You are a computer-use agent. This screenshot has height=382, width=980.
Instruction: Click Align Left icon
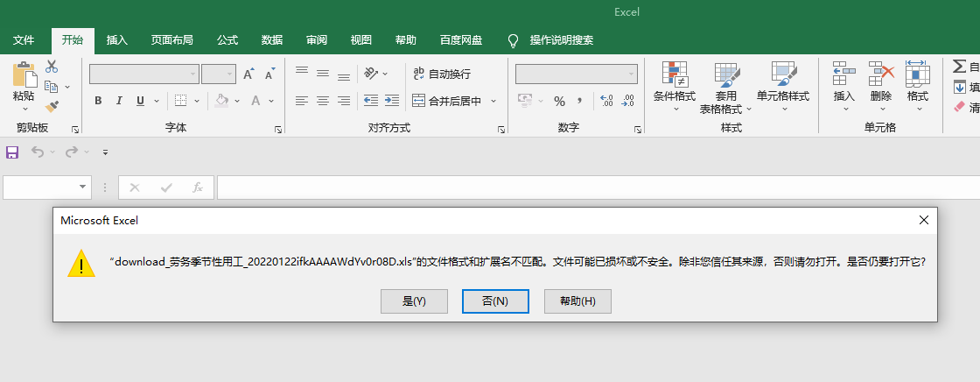302,100
